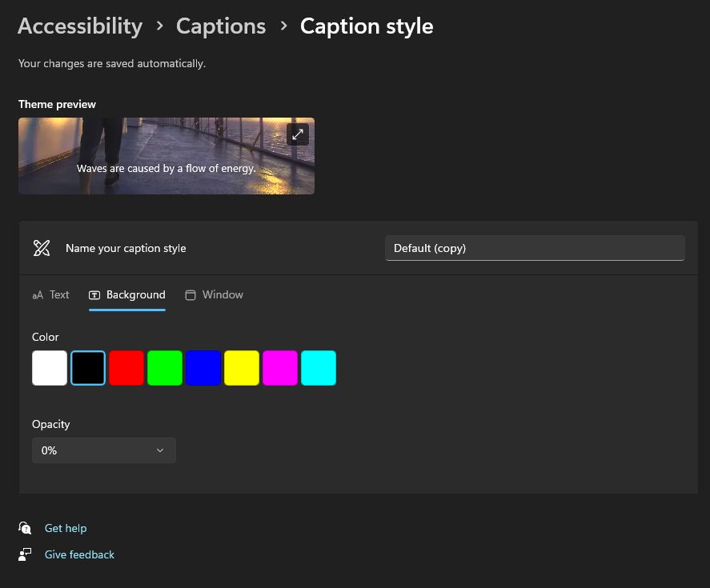The image size is (710, 588).
Task: Click the diagonal expand icon on theme preview
Action: point(297,134)
